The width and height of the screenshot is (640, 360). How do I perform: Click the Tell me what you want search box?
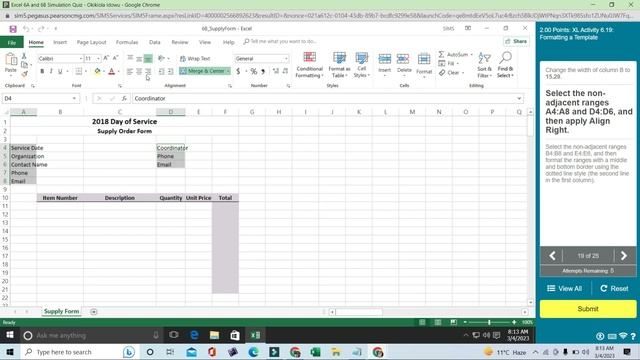tap(280, 42)
